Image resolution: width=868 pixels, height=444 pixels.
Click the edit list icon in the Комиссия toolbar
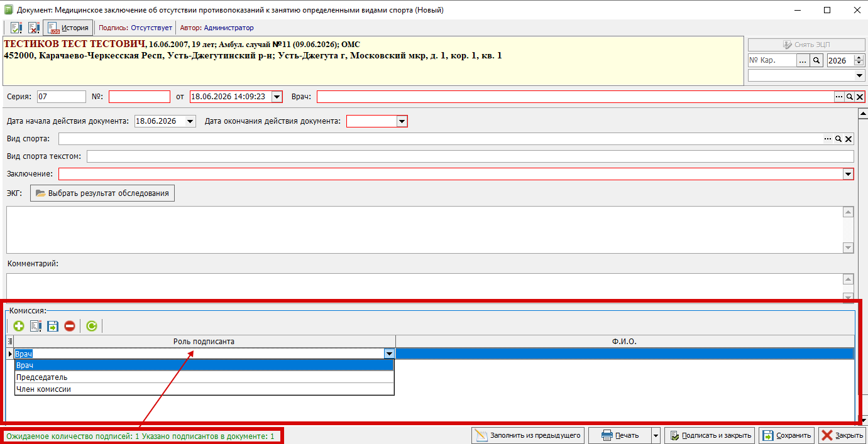(x=36, y=326)
